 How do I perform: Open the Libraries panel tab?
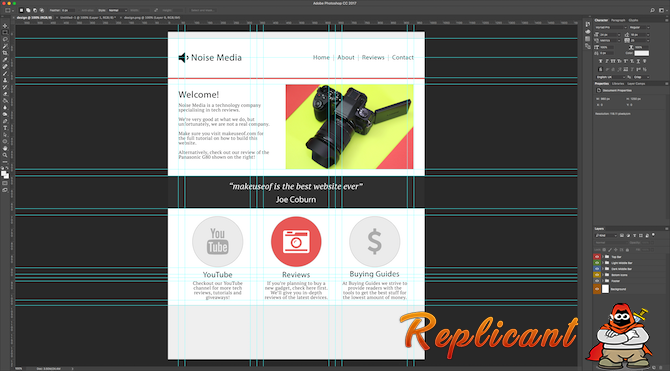[x=618, y=84]
